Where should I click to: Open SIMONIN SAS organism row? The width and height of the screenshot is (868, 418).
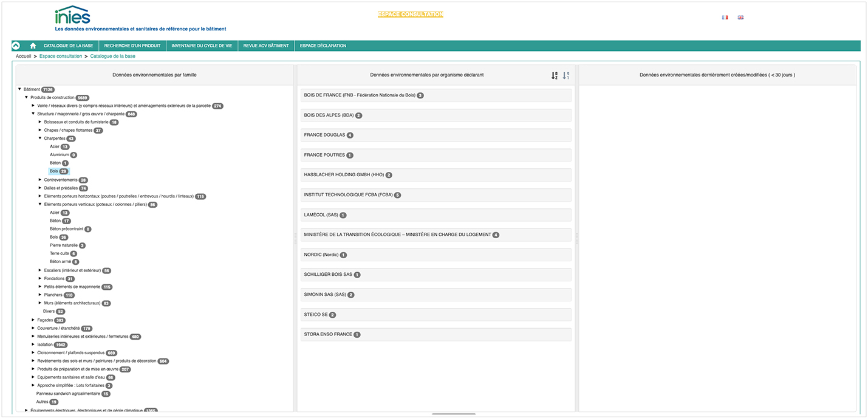point(436,295)
